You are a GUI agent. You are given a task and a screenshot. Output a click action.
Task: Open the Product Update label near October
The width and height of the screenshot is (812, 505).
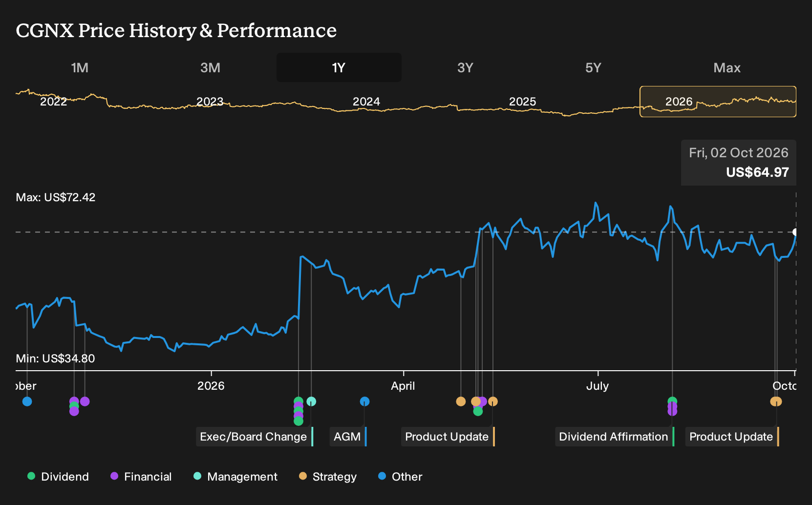click(x=732, y=437)
